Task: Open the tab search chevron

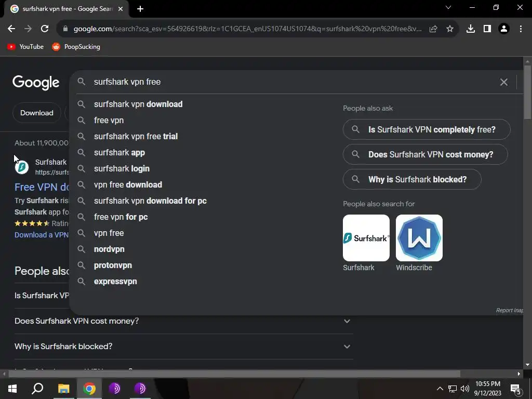Action: pyautogui.click(x=448, y=7)
